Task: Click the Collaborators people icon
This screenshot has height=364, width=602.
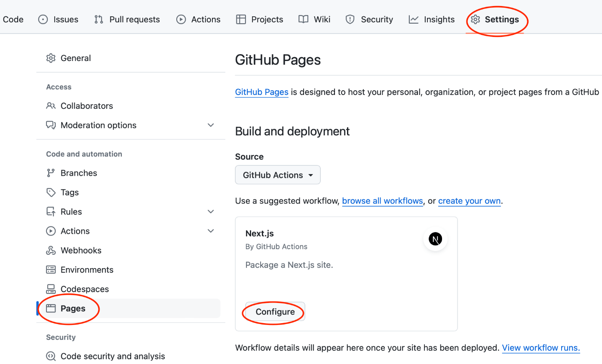Action: click(51, 106)
